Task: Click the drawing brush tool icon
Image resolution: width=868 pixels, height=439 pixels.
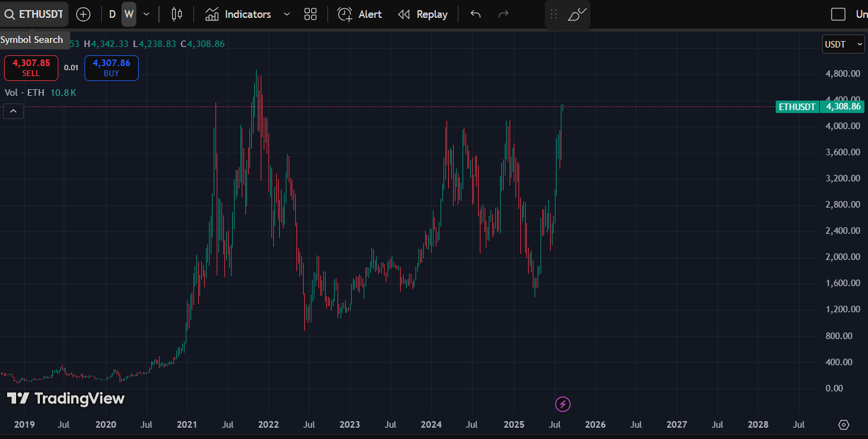Action: 577,14
